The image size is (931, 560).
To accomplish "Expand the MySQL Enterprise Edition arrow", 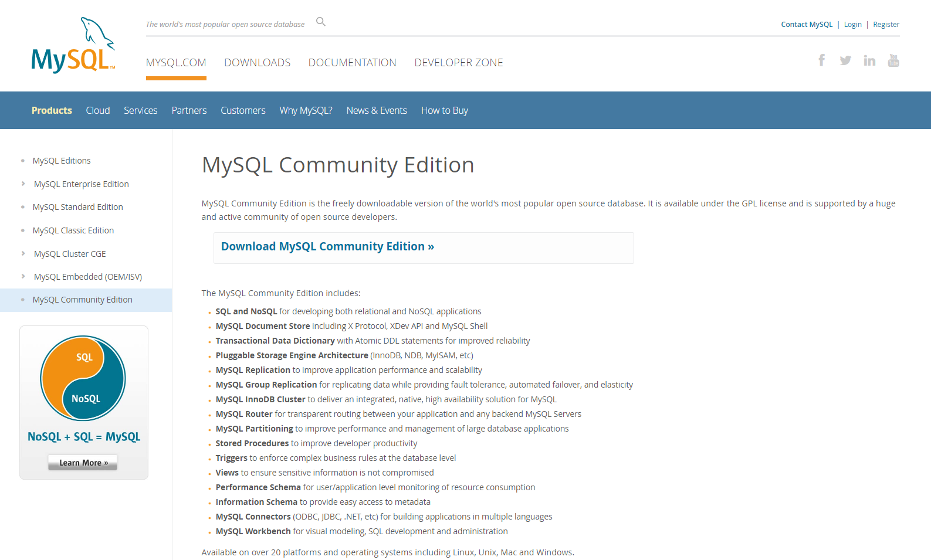I will coord(23,184).
